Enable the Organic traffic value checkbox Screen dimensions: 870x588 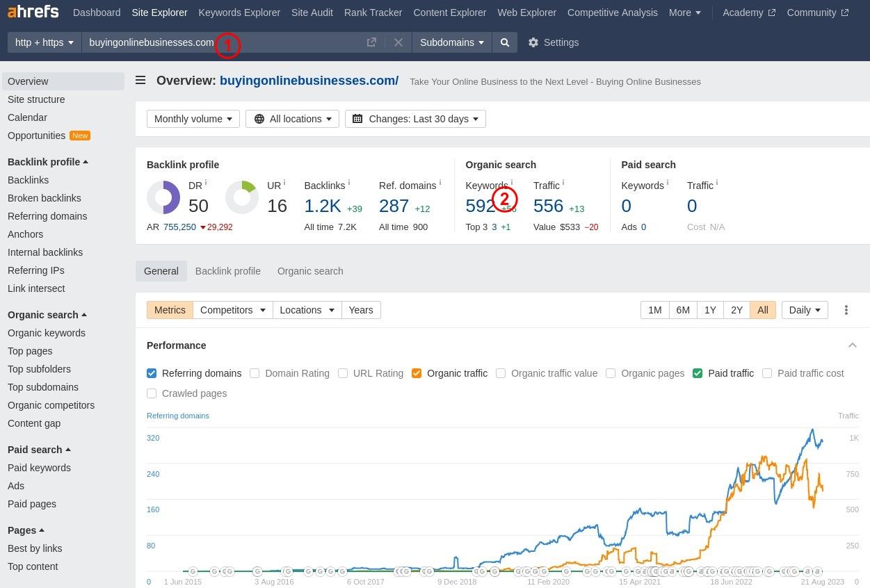click(x=501, y=373)
